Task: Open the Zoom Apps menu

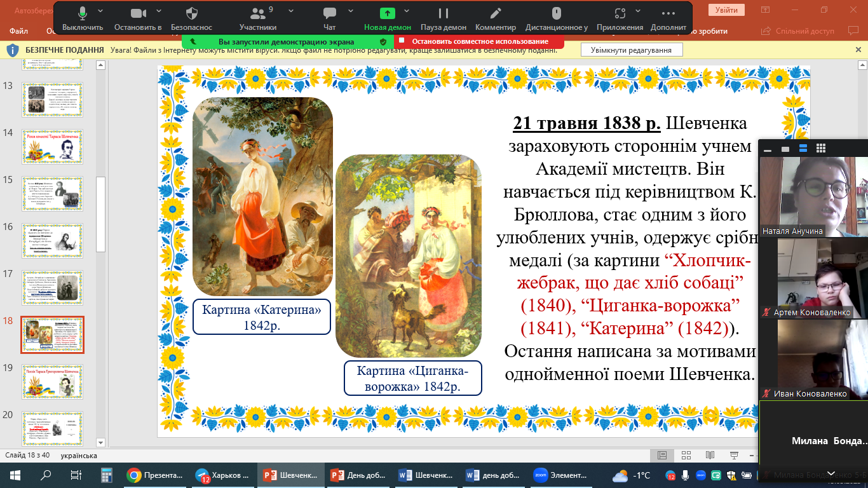Action: pos(620,18)
